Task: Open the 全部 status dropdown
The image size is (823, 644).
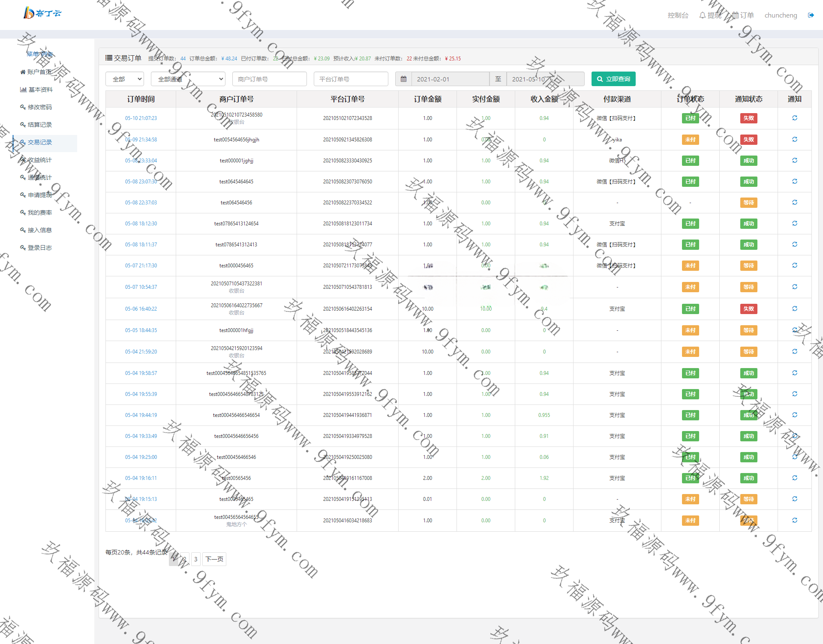Action: click(x=124, y=79)
